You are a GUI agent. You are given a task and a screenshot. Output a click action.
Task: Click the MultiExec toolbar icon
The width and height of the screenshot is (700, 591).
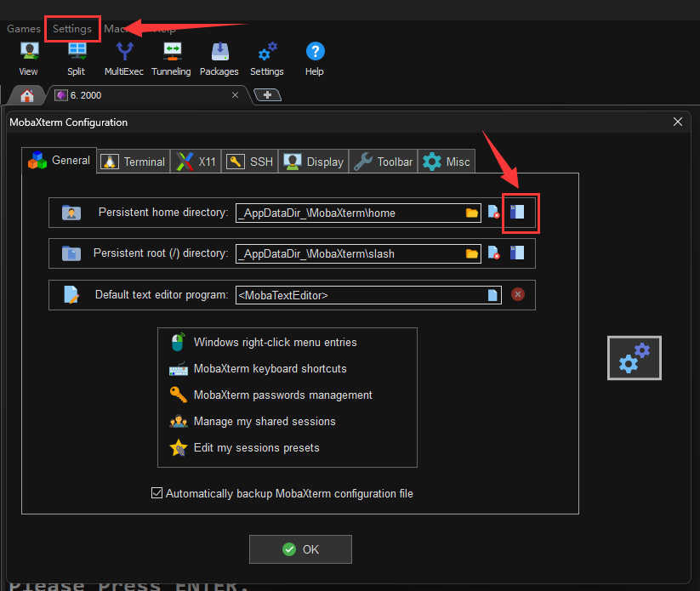tap(124, 58)
